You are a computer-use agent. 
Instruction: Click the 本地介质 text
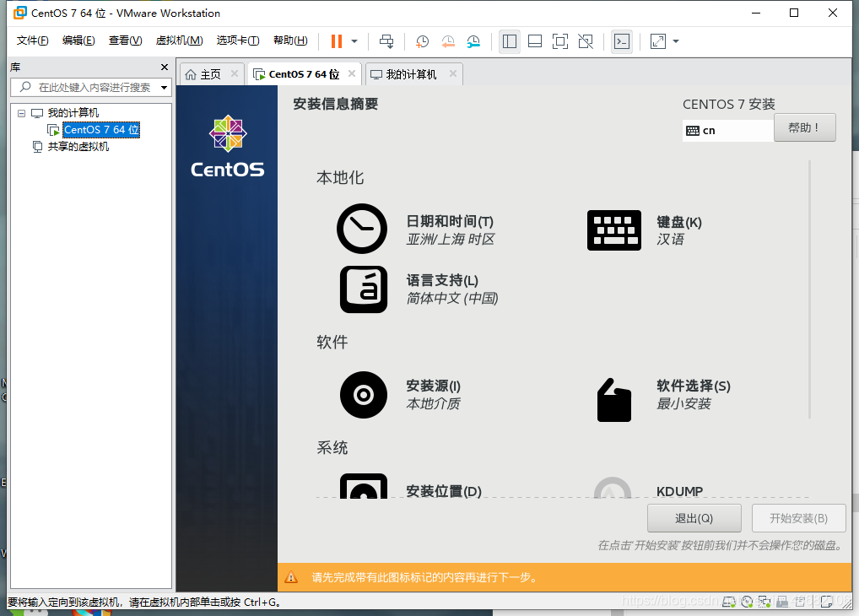(434, 404)
